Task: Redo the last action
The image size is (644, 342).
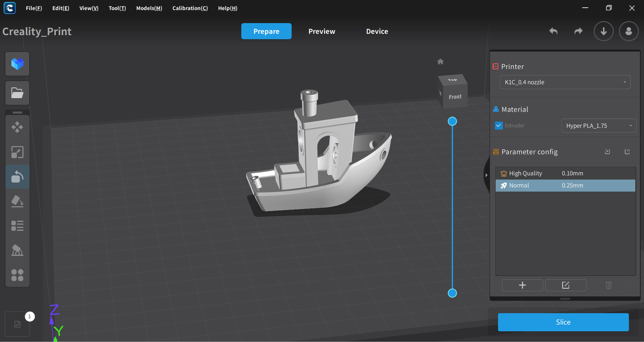Action: coord(578,31)
